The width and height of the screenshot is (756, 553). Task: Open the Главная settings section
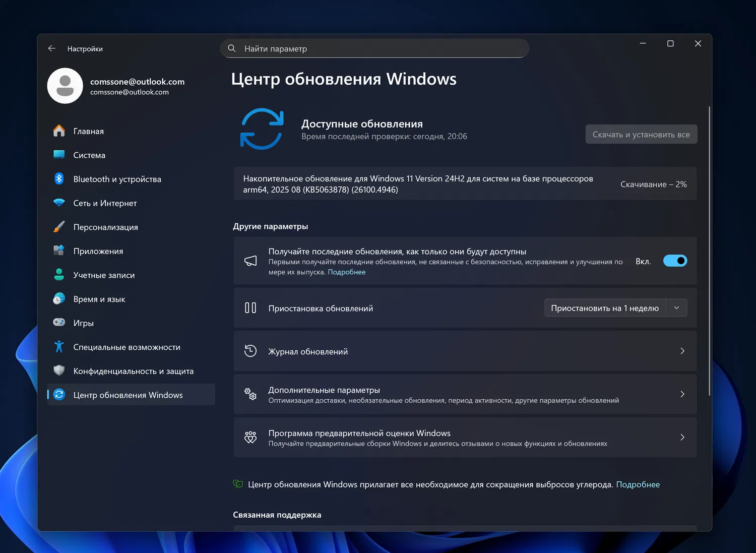pos(131,131)
